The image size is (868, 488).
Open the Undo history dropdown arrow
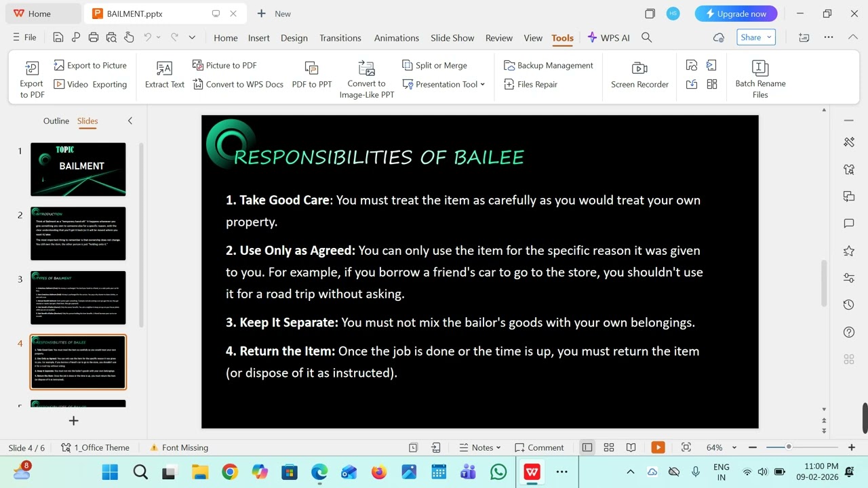(159, 38)
